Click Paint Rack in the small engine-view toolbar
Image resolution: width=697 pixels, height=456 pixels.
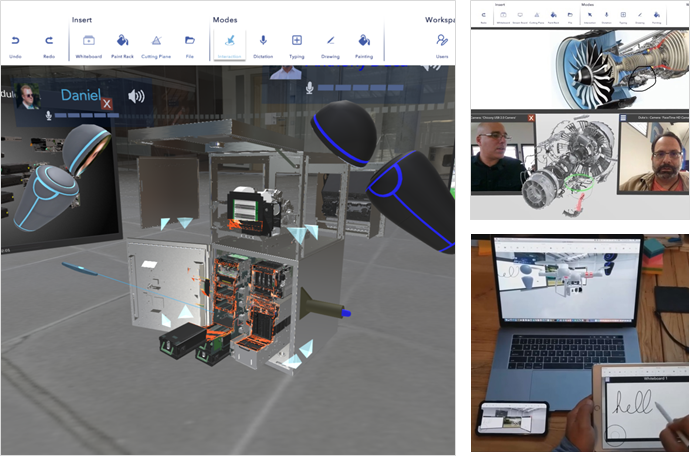point(553,17)
